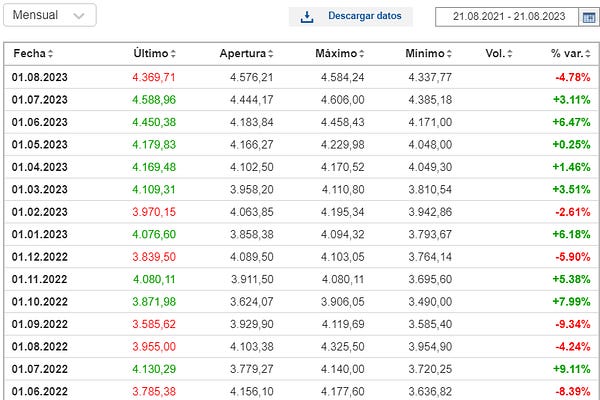The image size is (600, 400).
Task: Select the date 01.10.2022
Action: tap(39, 302)
